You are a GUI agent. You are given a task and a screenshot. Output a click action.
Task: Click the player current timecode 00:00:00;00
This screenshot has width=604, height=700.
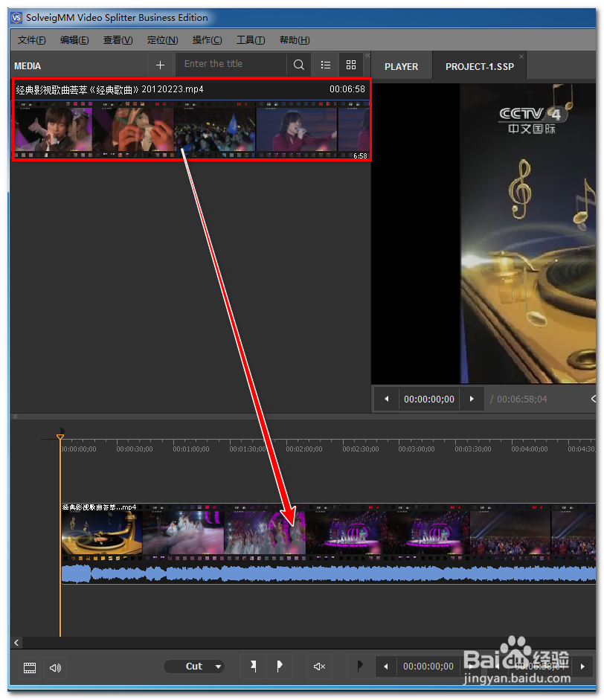(x=429, y=399)
